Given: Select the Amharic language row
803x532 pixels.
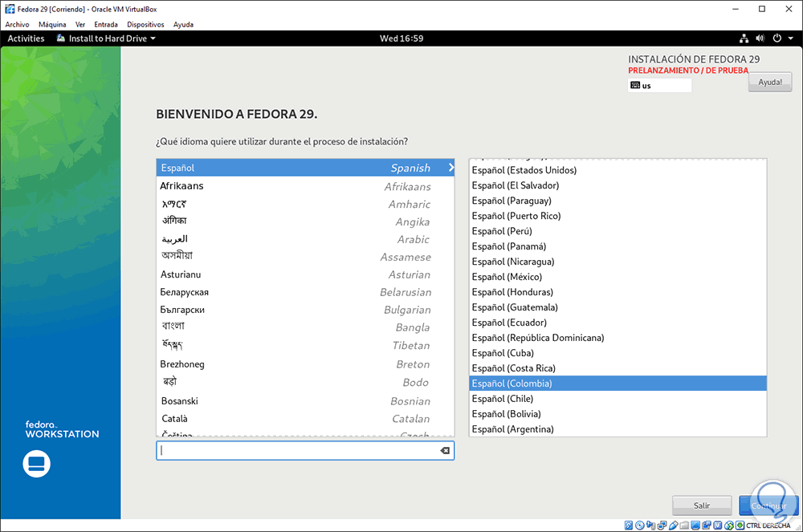Looking at the screenshot, I should pyautogui.click(x=305, y=204).
